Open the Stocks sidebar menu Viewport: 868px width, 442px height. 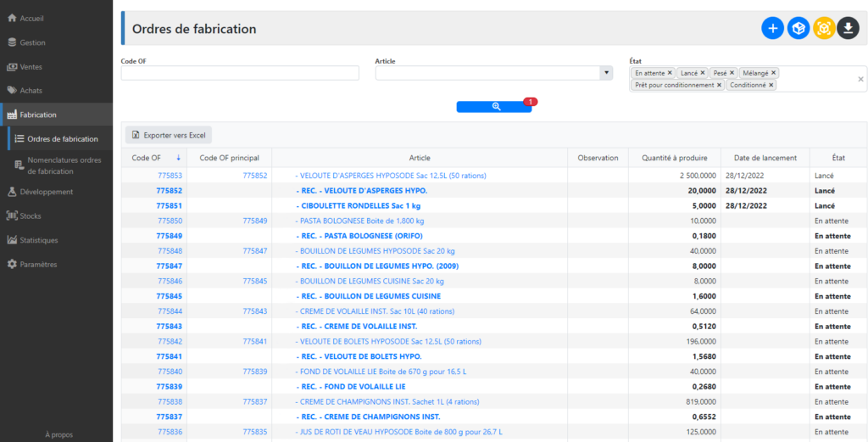[x=30, y=216]
